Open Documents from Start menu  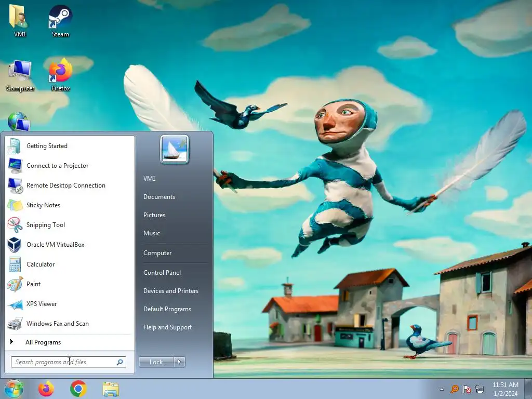[x=159, y=197]
